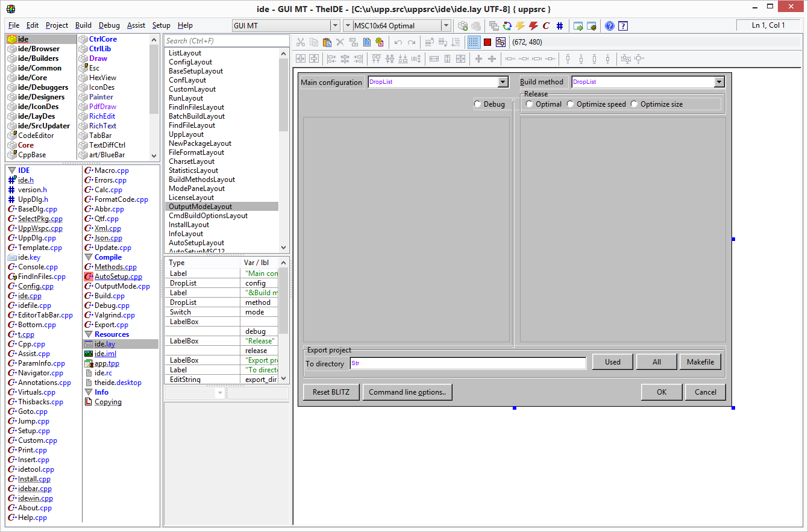This screenshot has height=532, width=808.
Task: Select the Debug radio button
Action: 478,104
